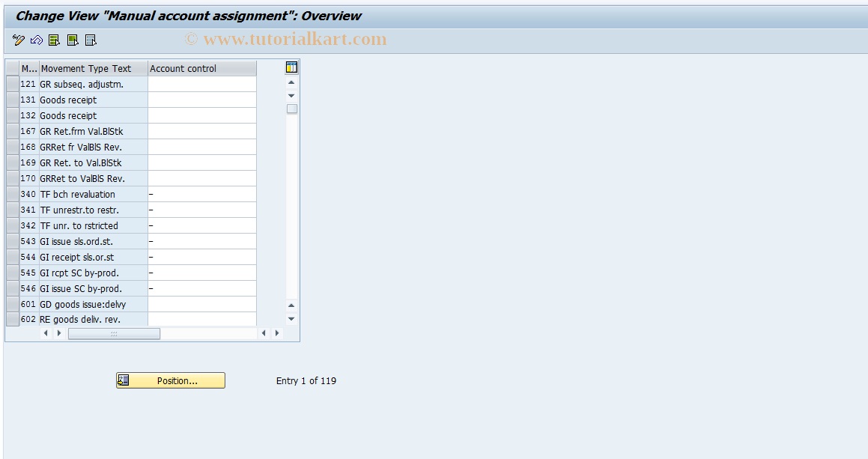Click vertical scrollbar down arrow near top
868x459 pixels.
(x=292, y=96)
